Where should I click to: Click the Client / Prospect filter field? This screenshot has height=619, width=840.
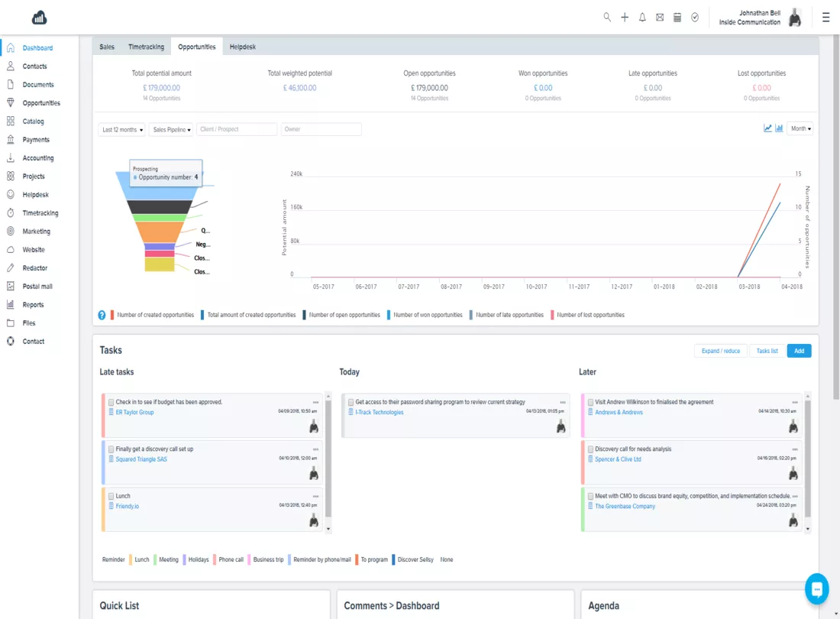point(236,129)
